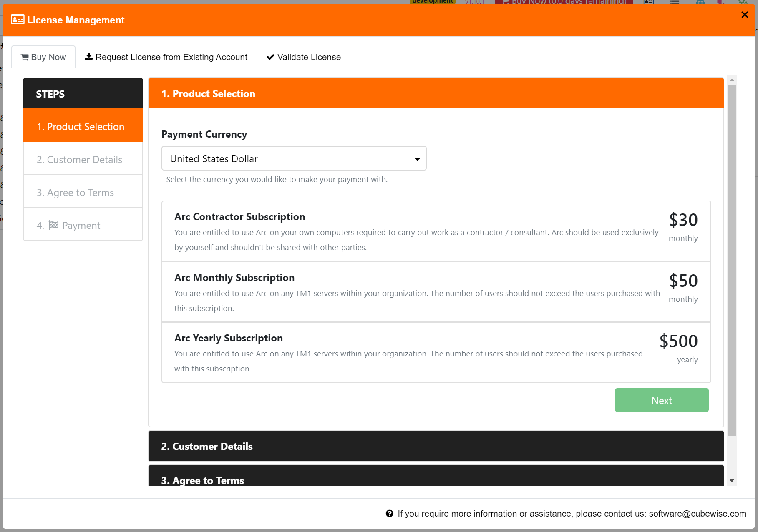Click the "STEPS" sidebar heading
This screenshot has width=758, height=532.
coord(50,94)
